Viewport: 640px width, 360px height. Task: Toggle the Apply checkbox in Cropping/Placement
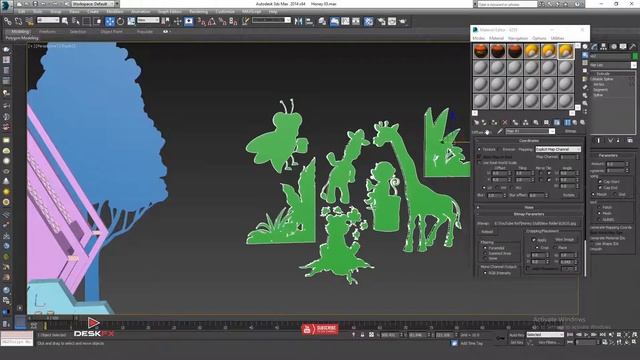click(533, 240)
